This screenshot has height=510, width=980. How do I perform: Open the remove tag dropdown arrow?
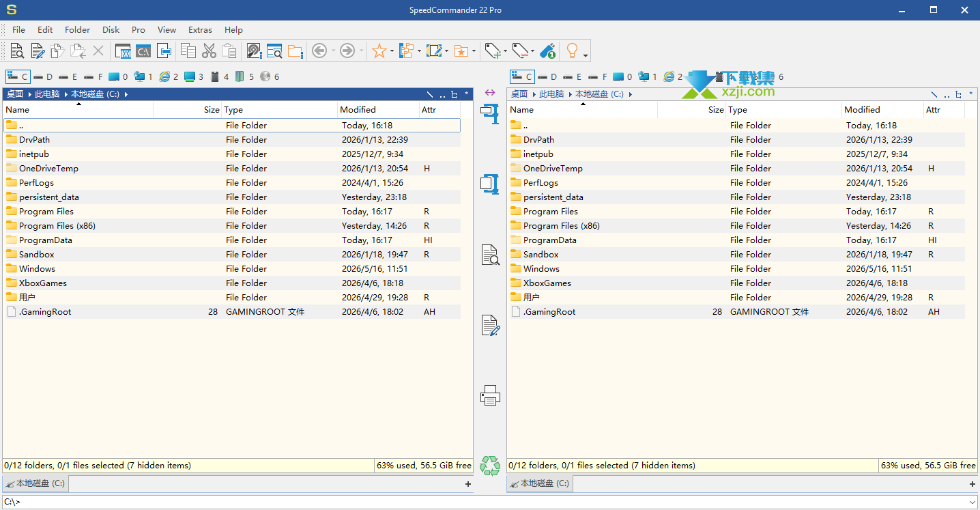coord(532,51)
